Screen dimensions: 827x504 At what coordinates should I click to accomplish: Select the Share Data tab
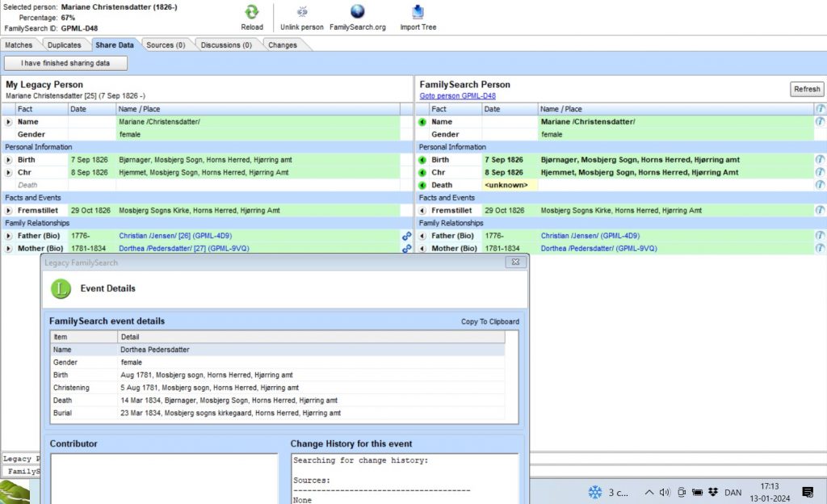pos(115,44)
